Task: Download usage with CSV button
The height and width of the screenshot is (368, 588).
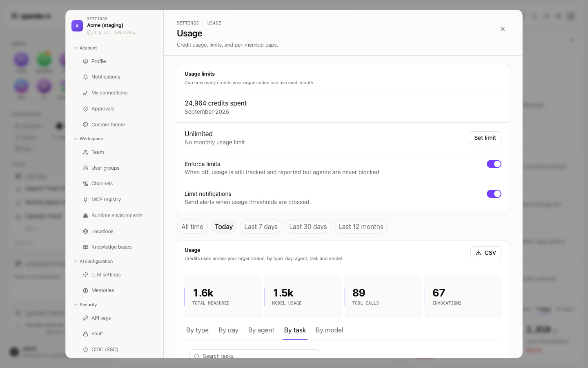Action: (x=486, y=253)
